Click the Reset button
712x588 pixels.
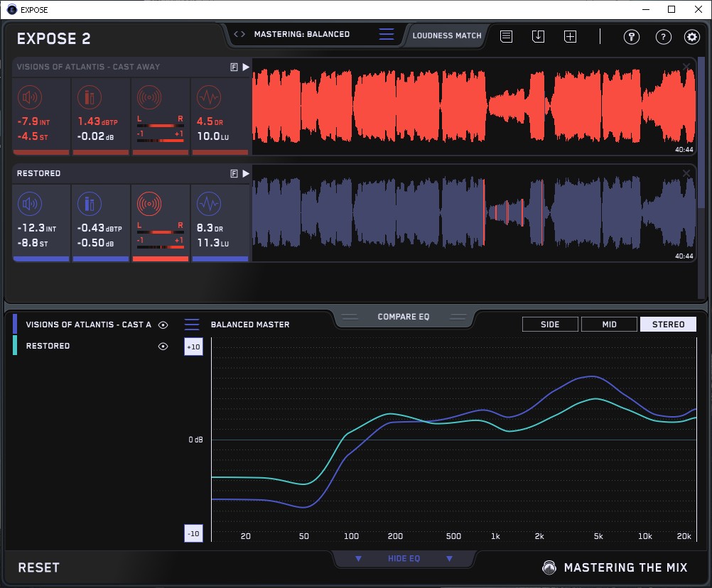pyautogui.click(x=38, y=567)
